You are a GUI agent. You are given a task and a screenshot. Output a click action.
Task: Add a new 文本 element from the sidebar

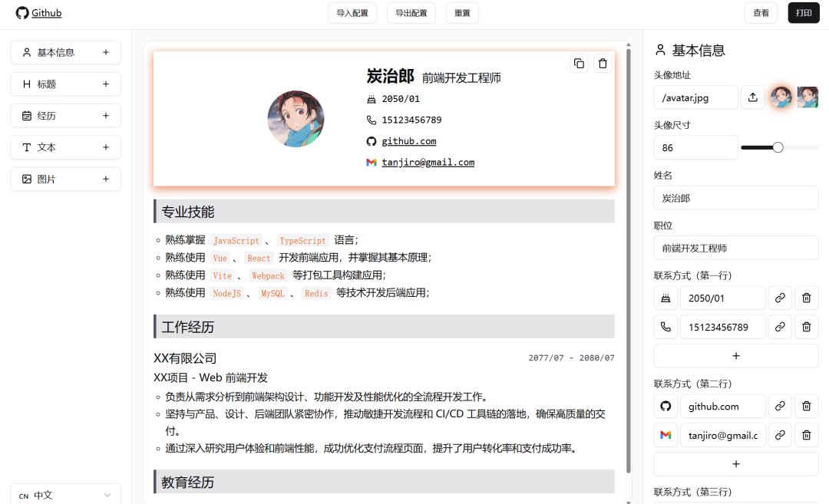click(106, 147)
